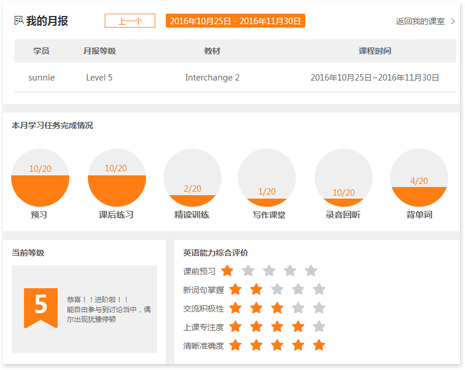Click the fourth star of 上课专注度
Image resolution: width=465 pixels, height=370 pixels.
click(x=298, y=326)
